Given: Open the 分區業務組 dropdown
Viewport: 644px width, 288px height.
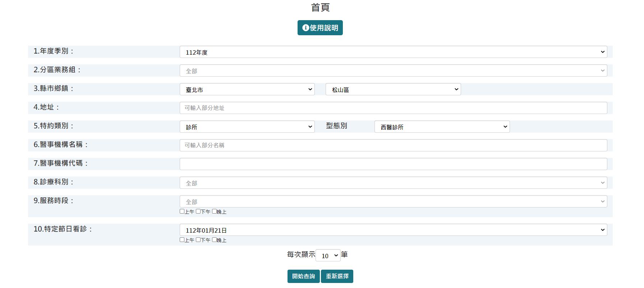Looking at the screenshot, I should click(x=393, y=70).
